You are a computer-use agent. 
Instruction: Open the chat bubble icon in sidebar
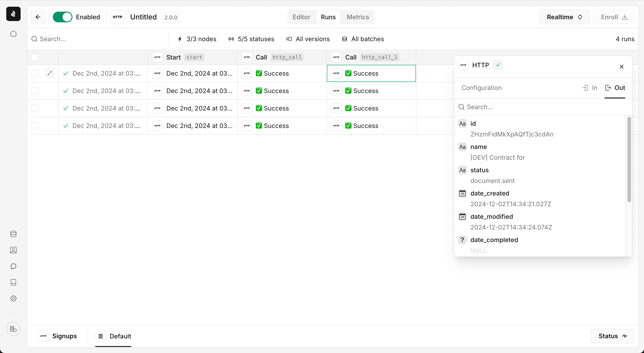pyautogui.click(x=13, y=266)
